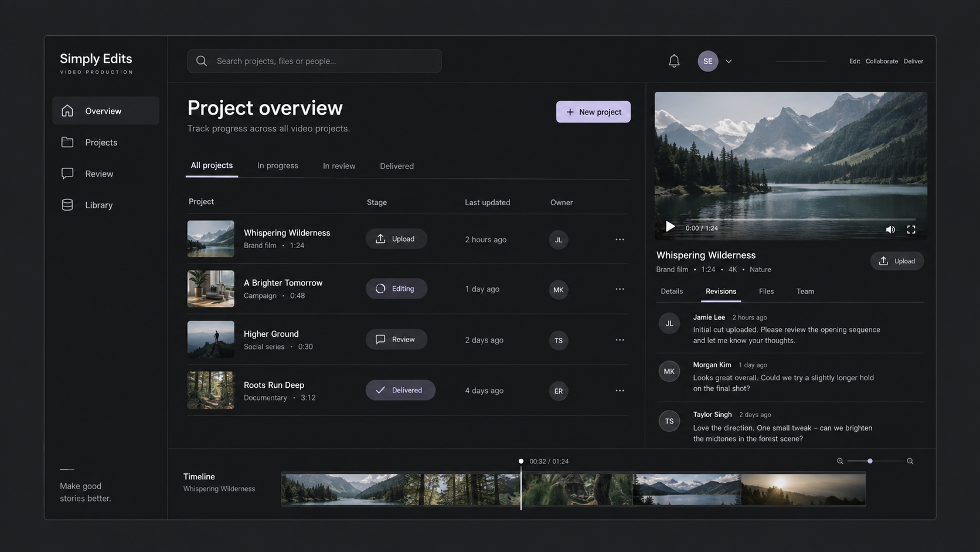The width and height of the screenshot is (980, 552).
Task: Click the Stage column header
Action: click(x=377, y=202)
